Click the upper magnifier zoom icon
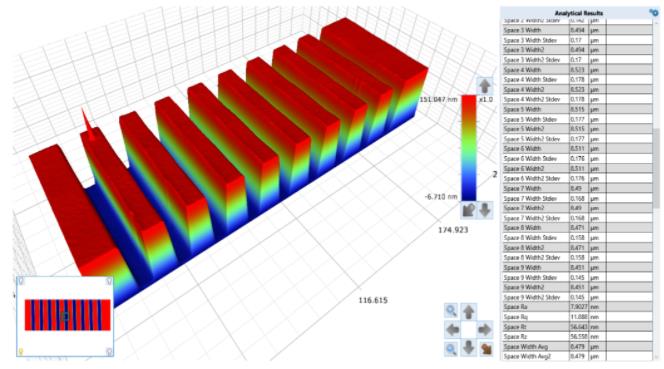The image size is (664, 369). point(451,311)
